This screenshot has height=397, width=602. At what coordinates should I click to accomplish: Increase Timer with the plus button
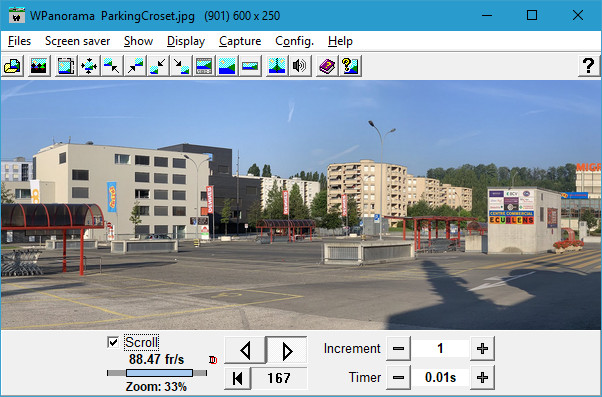click(x=482, y=377)
